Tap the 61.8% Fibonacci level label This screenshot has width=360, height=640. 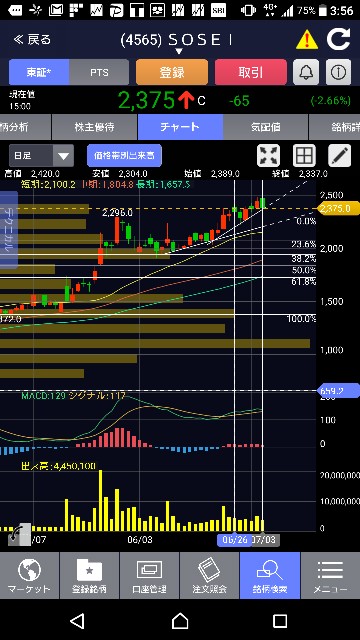[304, 281]
